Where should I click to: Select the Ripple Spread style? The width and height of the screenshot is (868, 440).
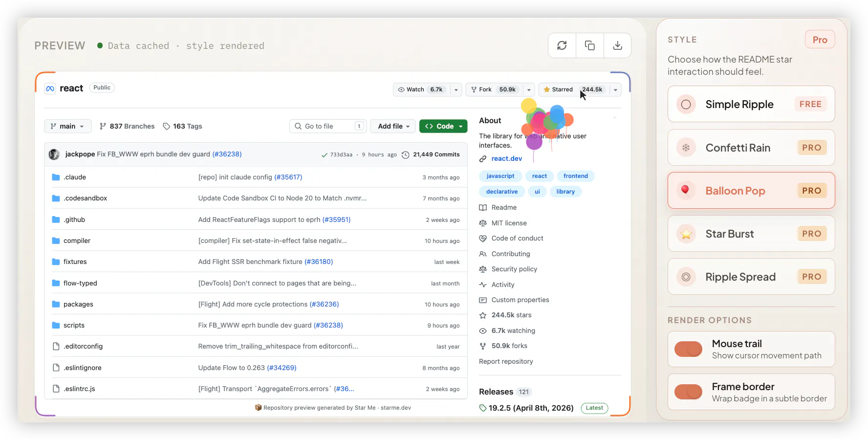click(751, 277)
